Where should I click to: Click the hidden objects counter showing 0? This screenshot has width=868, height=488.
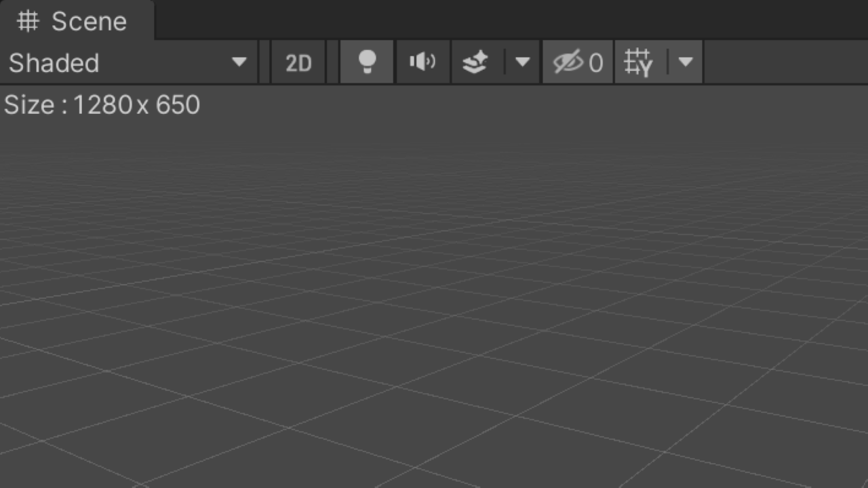596,62
